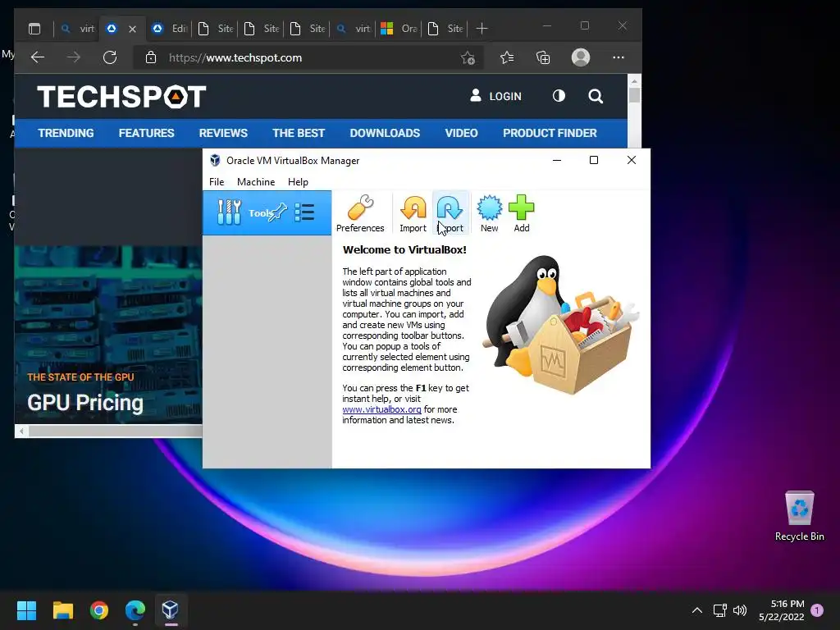
Task: Open the VIDEO section on TechSpot
Action: pos(461,133)
